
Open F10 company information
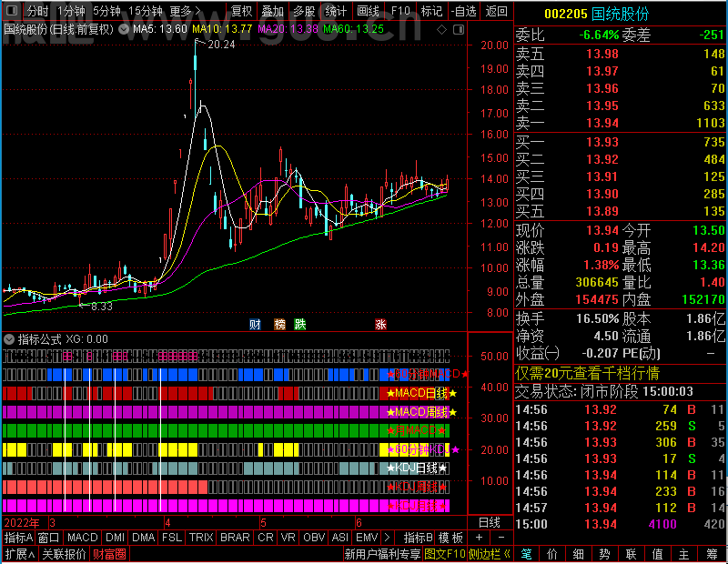pyautogui.click(x=400, y=11)
